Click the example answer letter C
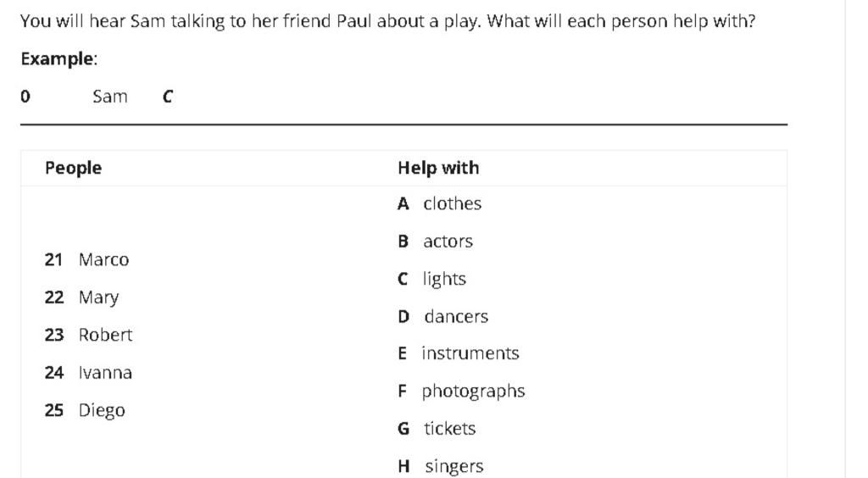Viewport: 868px width, 478px height. point(167,97)
